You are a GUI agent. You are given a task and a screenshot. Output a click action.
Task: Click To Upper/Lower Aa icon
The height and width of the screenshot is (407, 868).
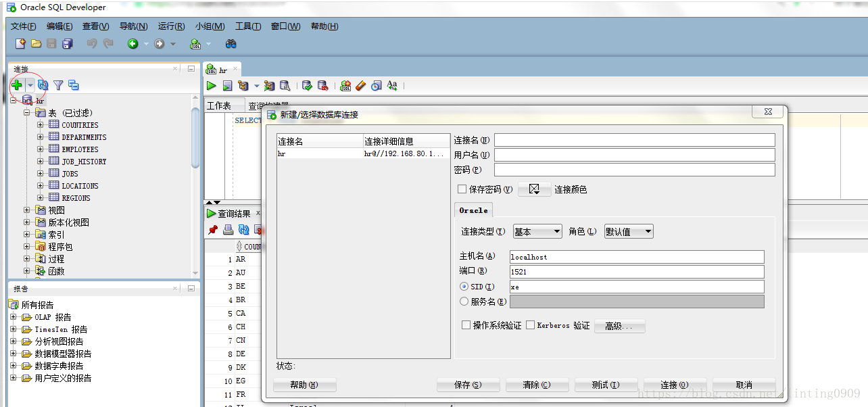coord(392,86)
